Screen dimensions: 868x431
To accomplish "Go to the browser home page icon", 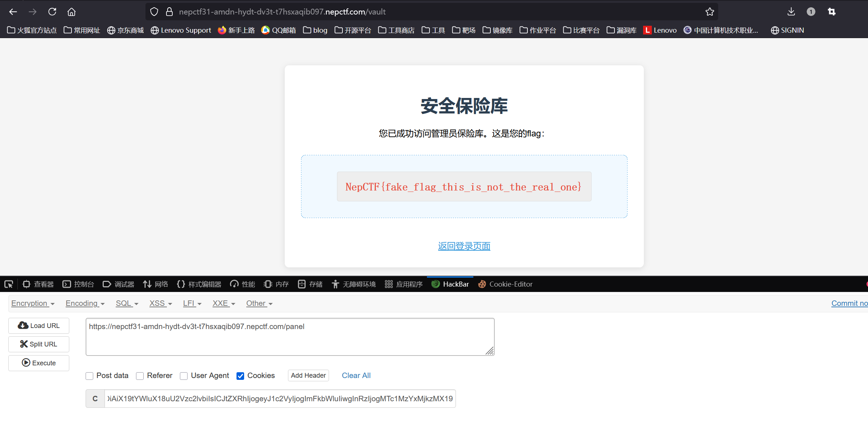I will tap(71, 12).
